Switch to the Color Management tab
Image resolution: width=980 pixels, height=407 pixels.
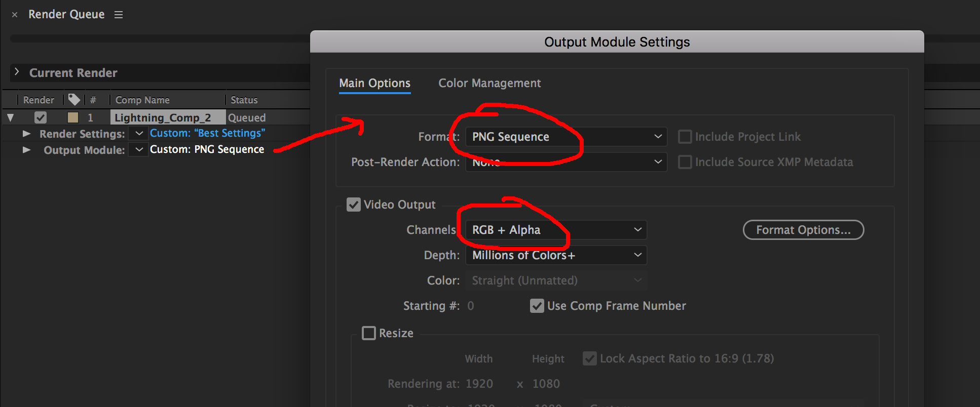tap(489, 83)
